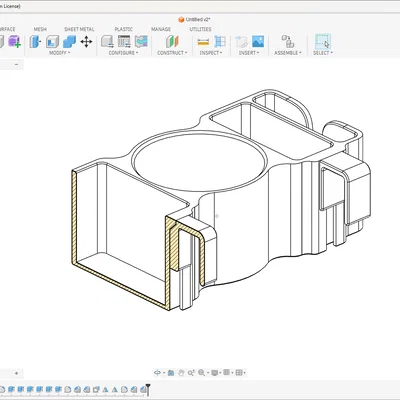Open the Display Settings monitor icon

click(x=215, y=373)
